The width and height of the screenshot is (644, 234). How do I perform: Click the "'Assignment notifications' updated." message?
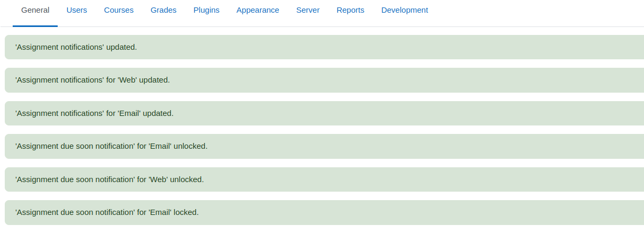point(324,47)
